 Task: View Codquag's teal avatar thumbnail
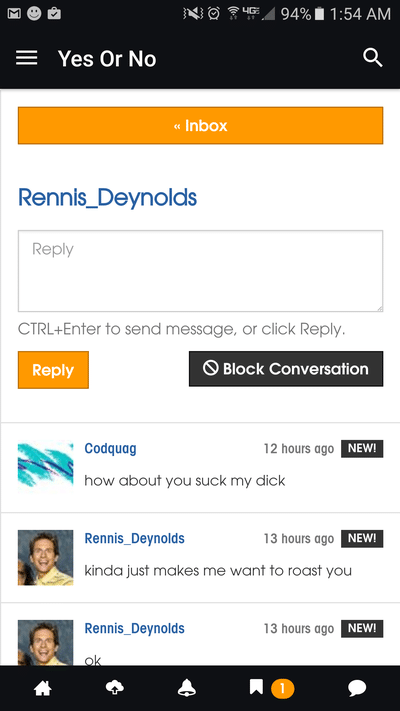pos(45,467)
